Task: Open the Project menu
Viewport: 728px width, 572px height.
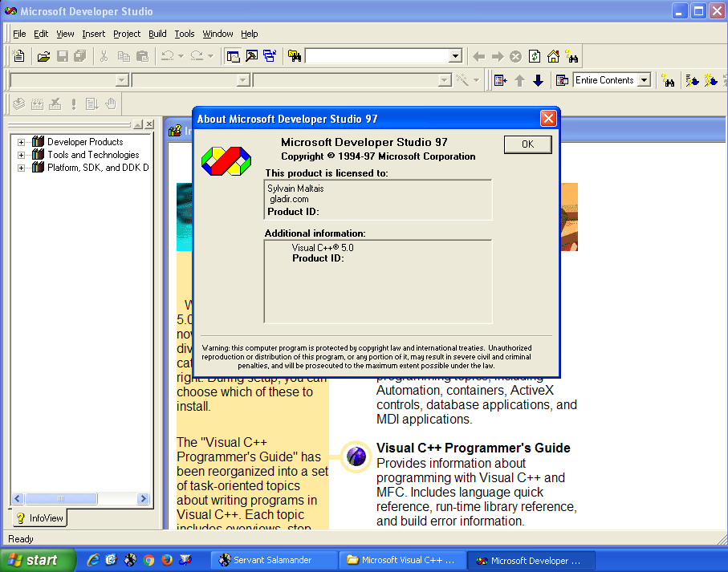Action: (127, 34)
